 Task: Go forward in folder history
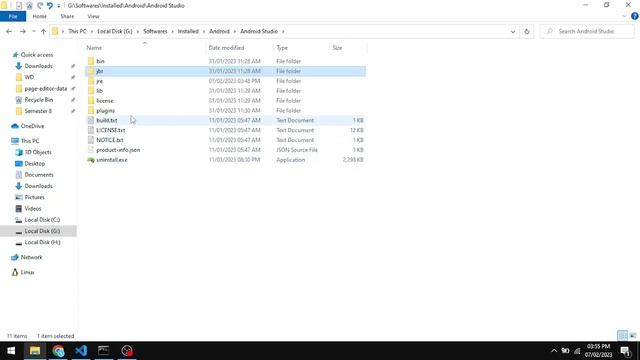(x=23, y=31)
